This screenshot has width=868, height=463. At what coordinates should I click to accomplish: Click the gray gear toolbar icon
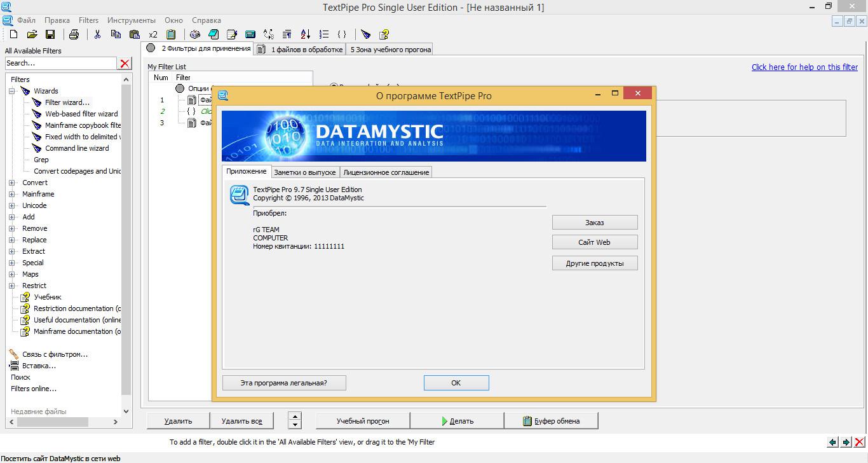[x=195, y=34]
